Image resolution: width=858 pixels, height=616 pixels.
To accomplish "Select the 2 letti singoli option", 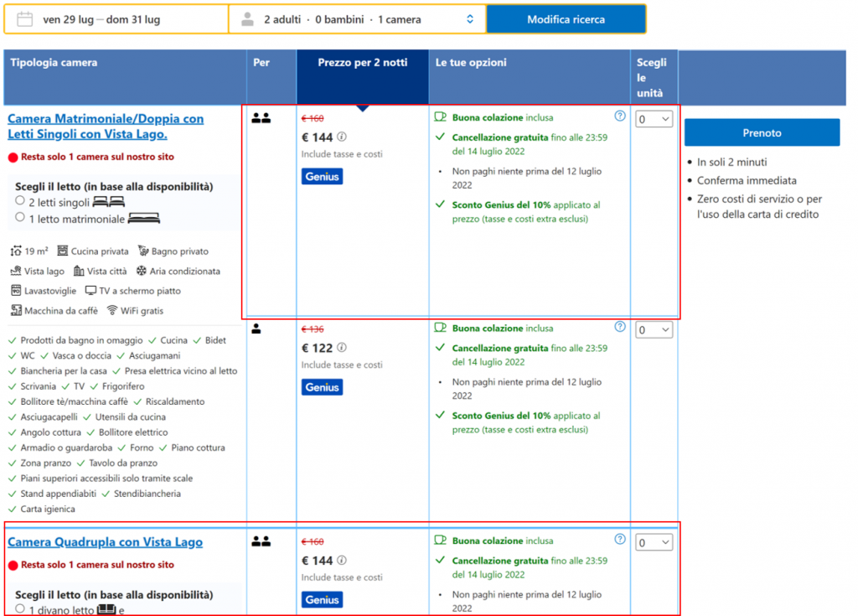I will pos(20,201).
